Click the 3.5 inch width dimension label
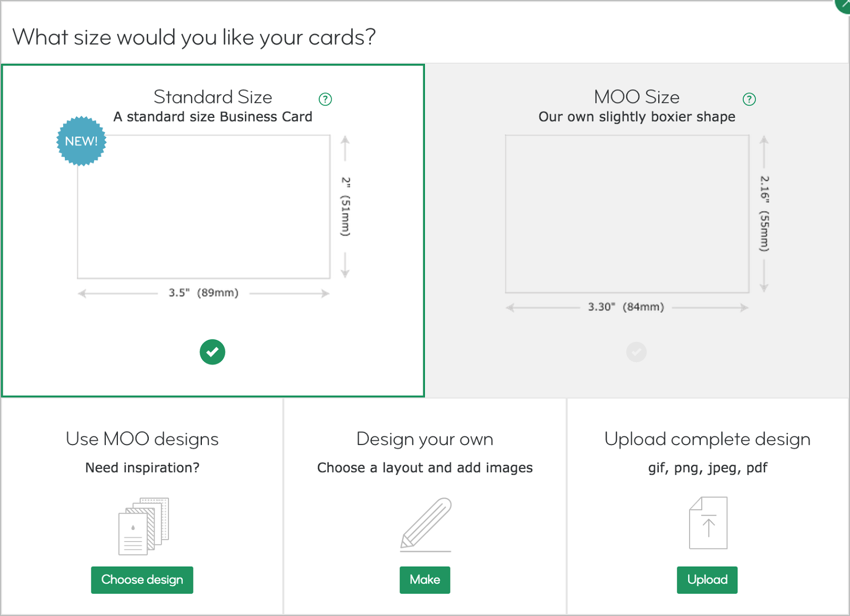 pyautogui.click(x=203, y=293)
